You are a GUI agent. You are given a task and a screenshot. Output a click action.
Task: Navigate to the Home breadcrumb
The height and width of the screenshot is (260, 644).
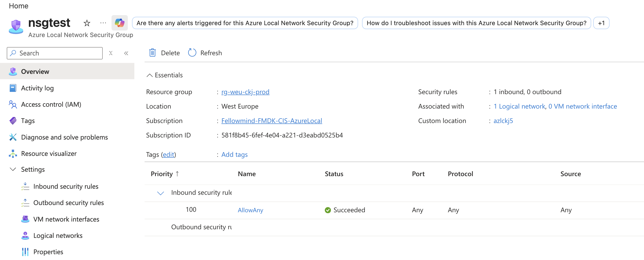coord(18,6)
